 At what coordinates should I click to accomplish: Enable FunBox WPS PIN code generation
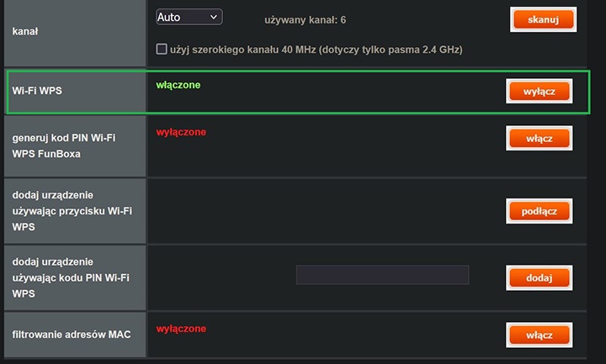[x=540, y=138]
